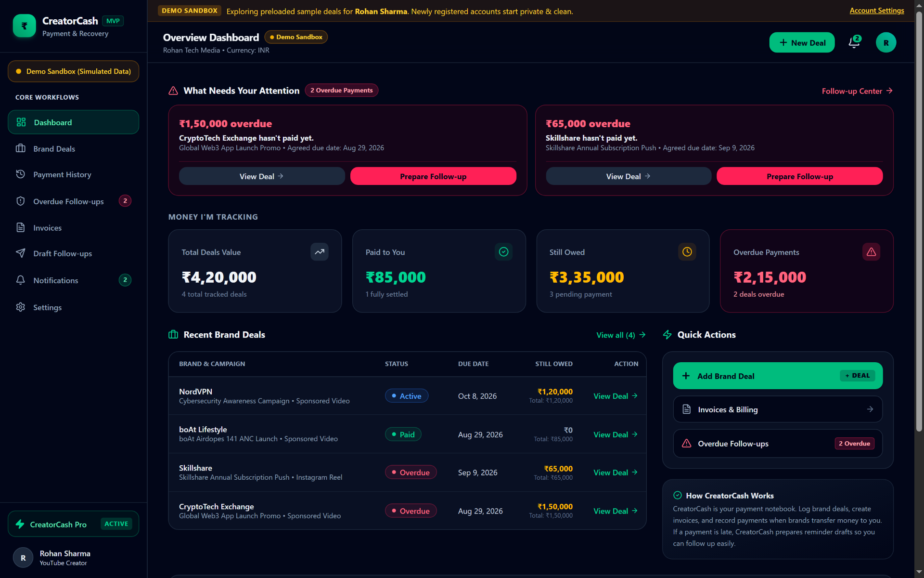924x578 pixels.
Task: Open Settings in the sidebar
Action: [x=74, y=307]
